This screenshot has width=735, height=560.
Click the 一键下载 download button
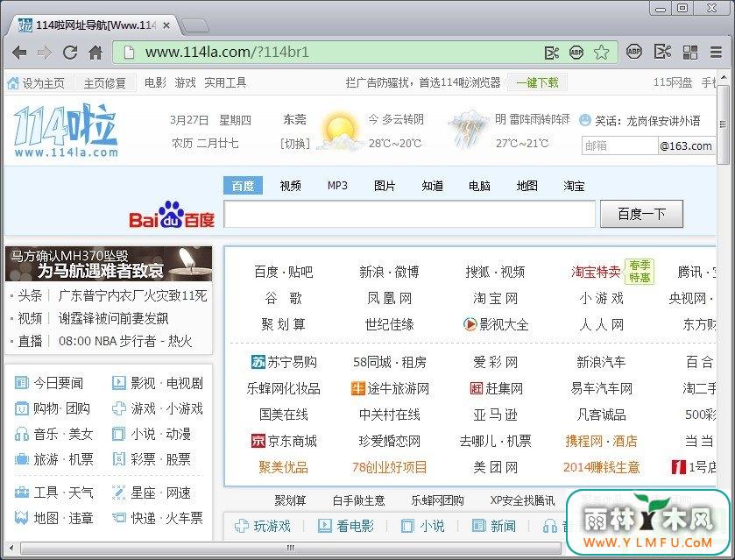click(x=537, y=83)
